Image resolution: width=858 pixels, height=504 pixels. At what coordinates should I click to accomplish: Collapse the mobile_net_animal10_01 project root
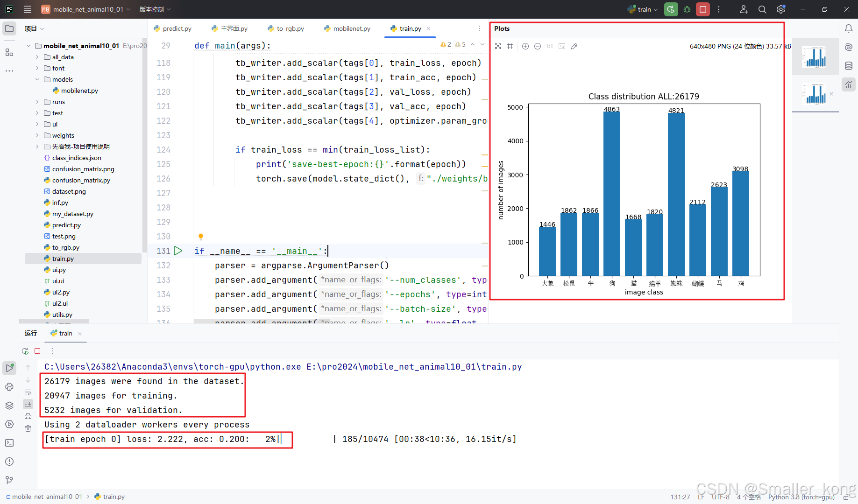point(28,46)
